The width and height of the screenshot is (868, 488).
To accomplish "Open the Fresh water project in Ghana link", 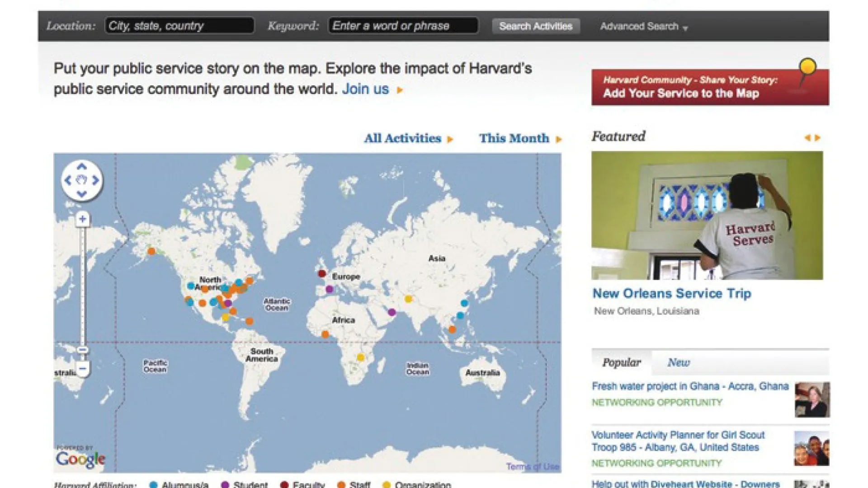I will [690, 386].
